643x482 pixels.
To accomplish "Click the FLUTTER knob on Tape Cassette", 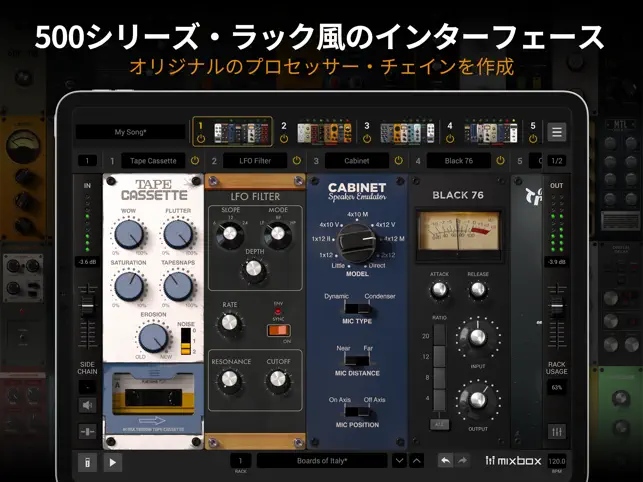I will (178, 234).
